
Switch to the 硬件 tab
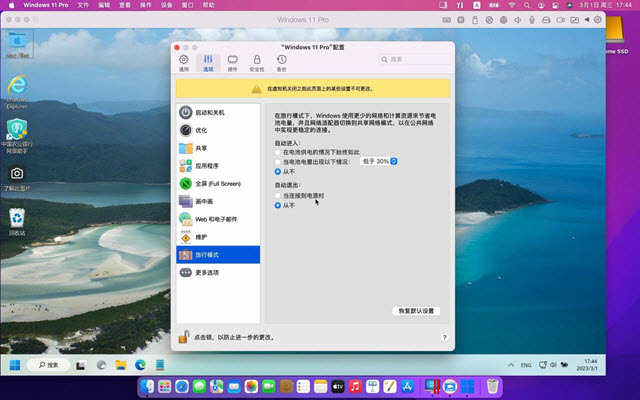[x=232, y=63]
